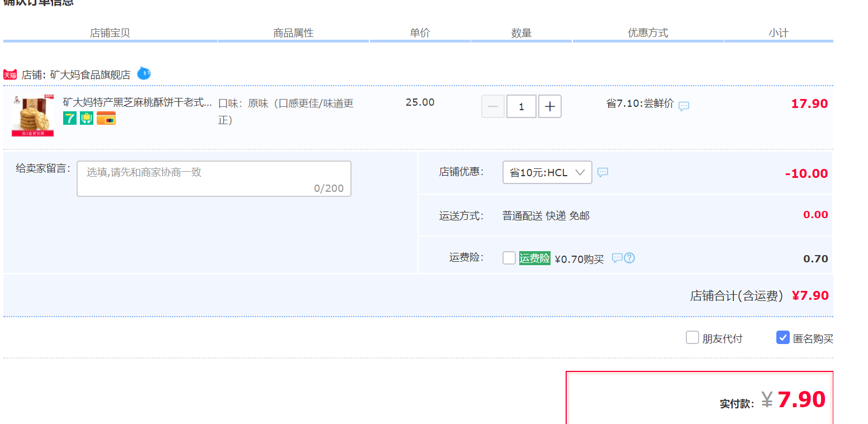Click the insurance price value 0.70

coord(815,259)
